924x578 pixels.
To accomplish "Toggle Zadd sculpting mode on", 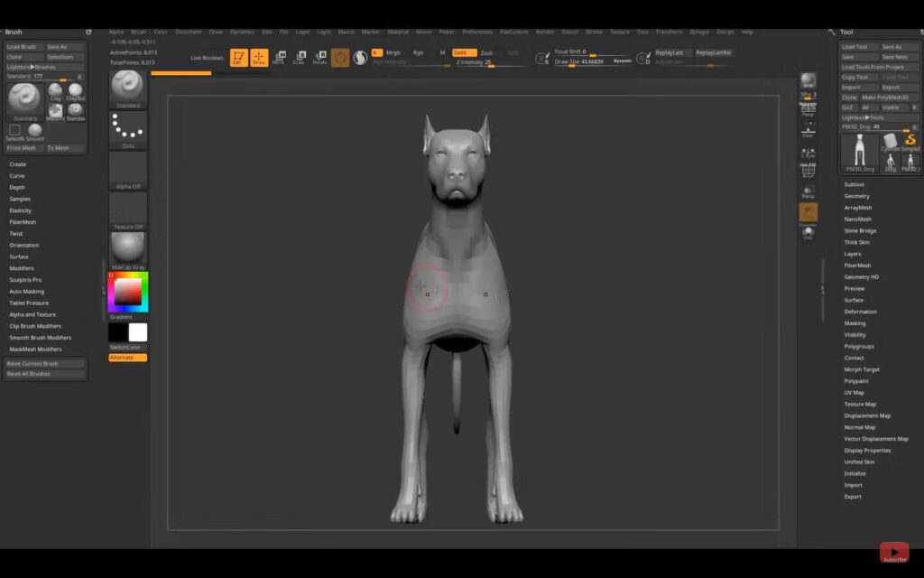I will point(465,52).
